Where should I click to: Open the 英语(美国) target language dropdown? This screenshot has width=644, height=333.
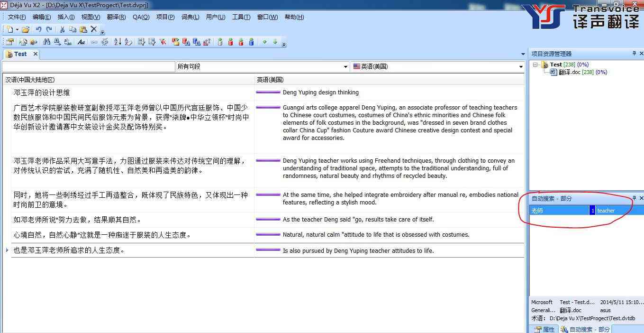[x=438, y=66]
